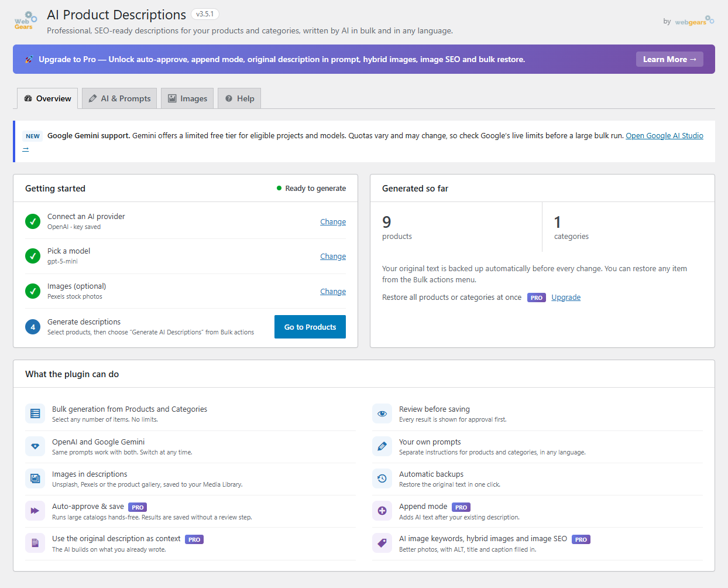The height and width of the screenshot is (588, 728).
Task: Click the webgears brand logo beside "by"
Action: coord(695,21)
